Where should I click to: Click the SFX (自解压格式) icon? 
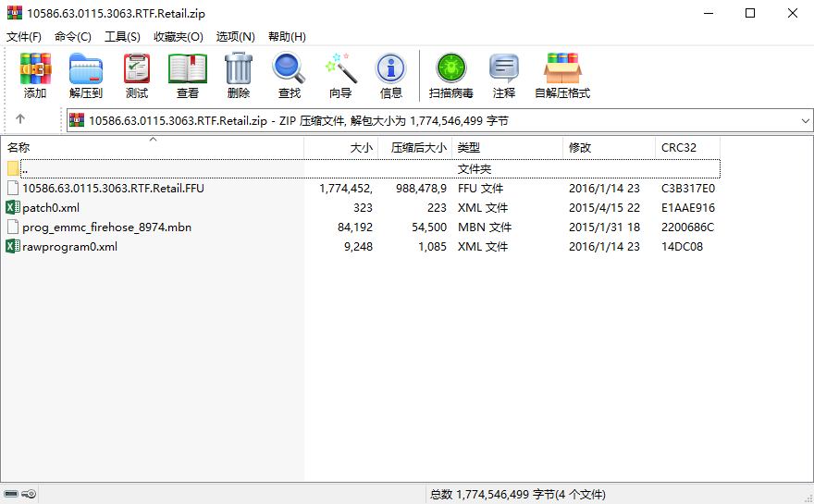[562, 68]
